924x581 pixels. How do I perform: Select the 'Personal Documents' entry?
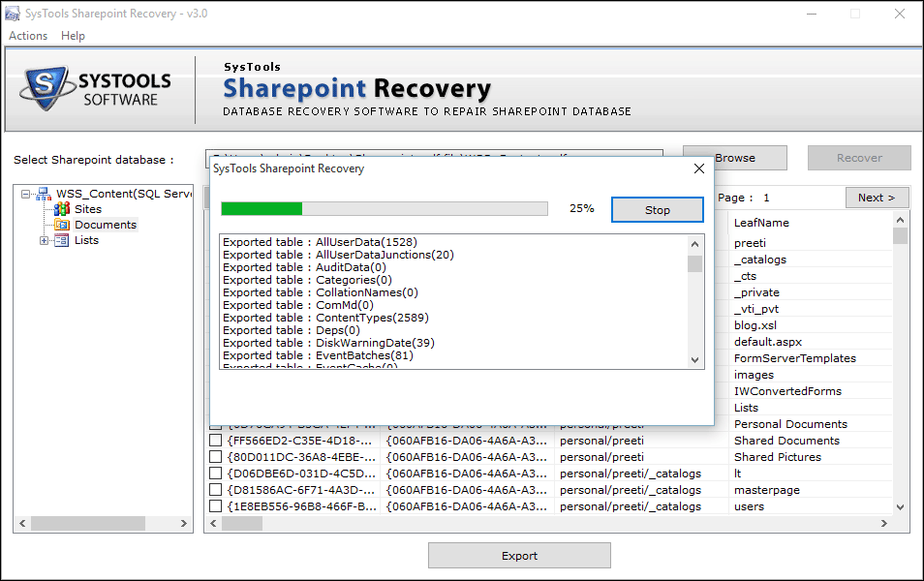pyautogui.click(x=790, y=424)
